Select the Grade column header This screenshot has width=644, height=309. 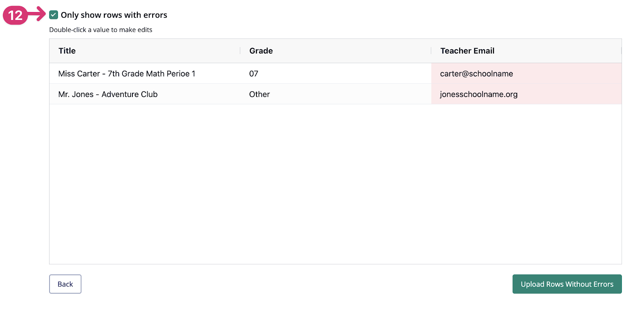[336, 51]
